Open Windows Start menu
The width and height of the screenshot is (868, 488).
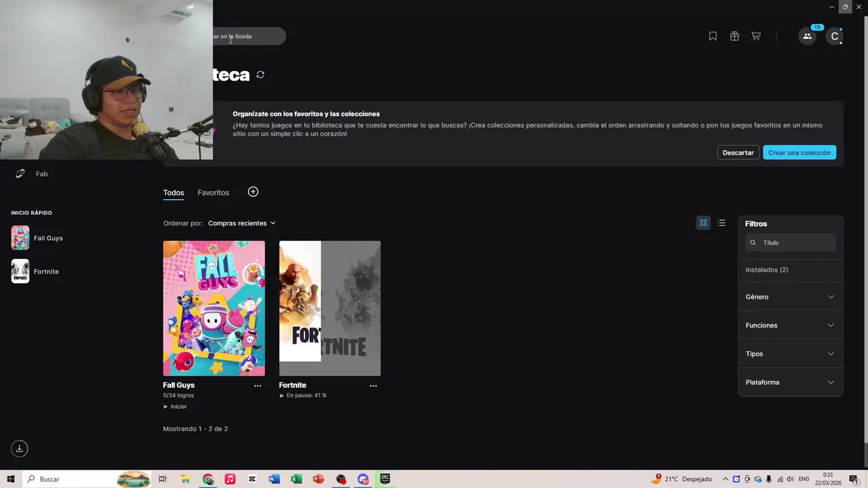[x=11, y=479]
